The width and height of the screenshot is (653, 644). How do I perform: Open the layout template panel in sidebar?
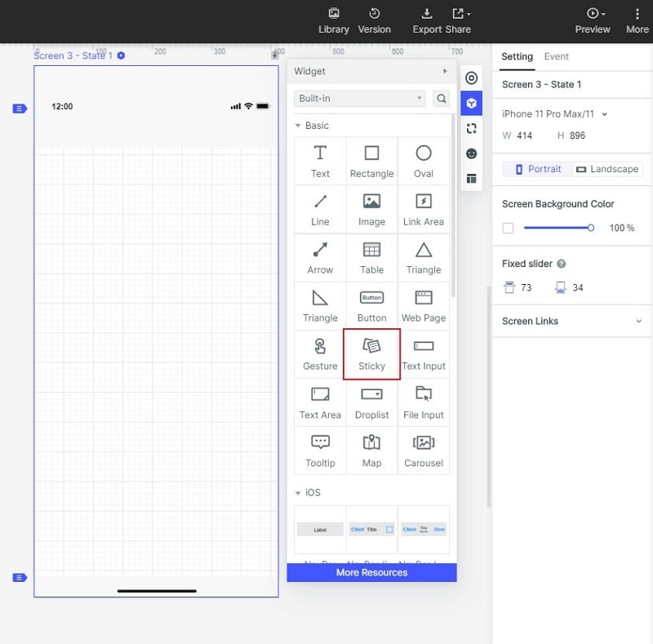point(471,179)
